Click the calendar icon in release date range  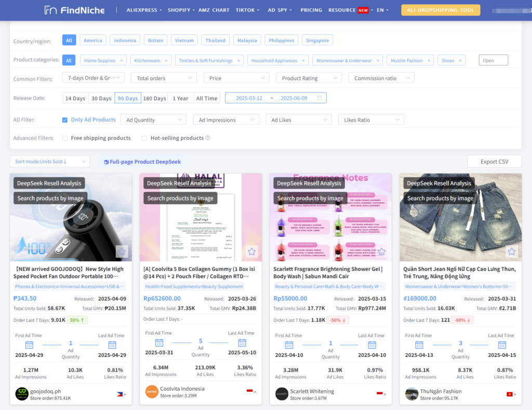[319, 98]
